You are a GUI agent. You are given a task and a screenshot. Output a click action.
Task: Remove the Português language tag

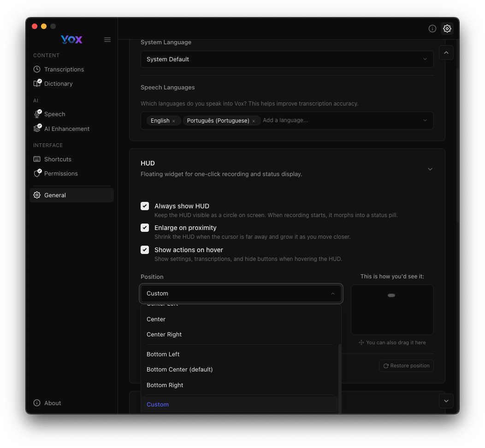point(254,121)
